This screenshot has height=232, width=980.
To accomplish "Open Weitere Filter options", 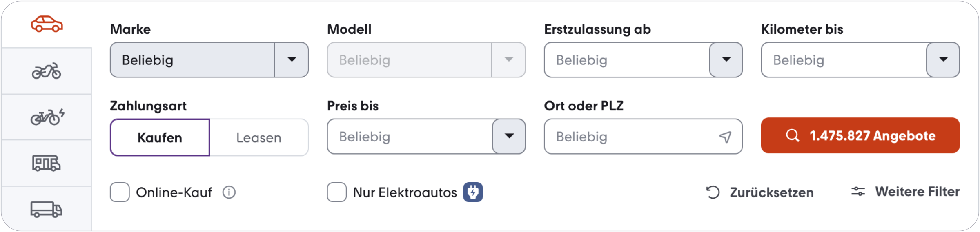I will pyautogui.click(x=905, y=192).
